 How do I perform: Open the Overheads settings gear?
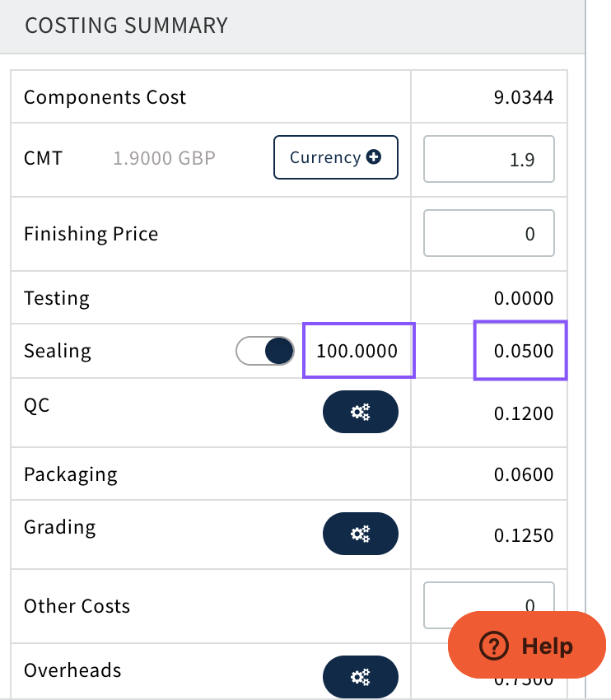pyautogui.click(x=360, y=677)
